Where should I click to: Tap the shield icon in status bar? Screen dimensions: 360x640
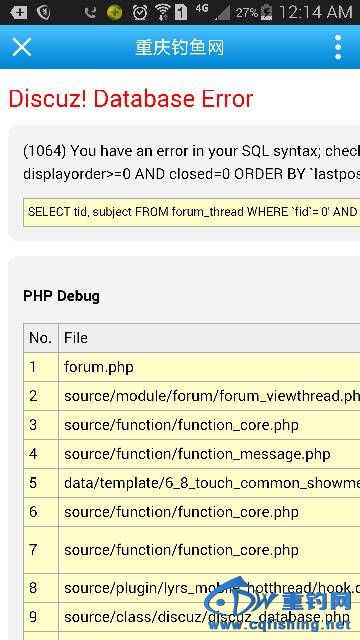[x=43, y=13]
